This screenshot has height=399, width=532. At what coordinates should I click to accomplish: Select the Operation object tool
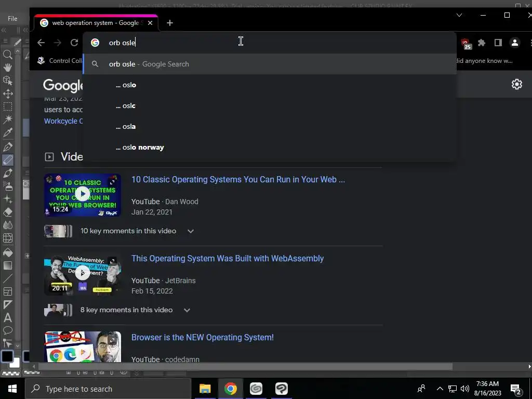point(7,81)
